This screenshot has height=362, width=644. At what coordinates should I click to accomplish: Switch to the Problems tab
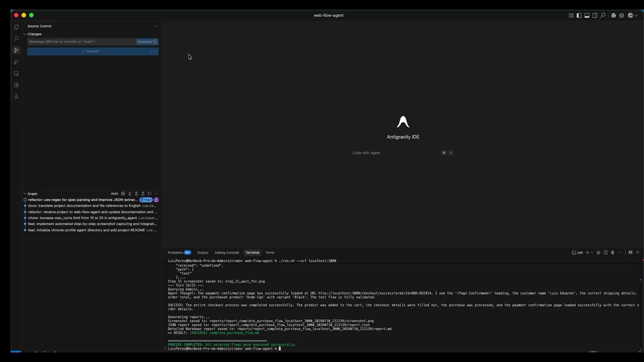(x=175, y=252)
